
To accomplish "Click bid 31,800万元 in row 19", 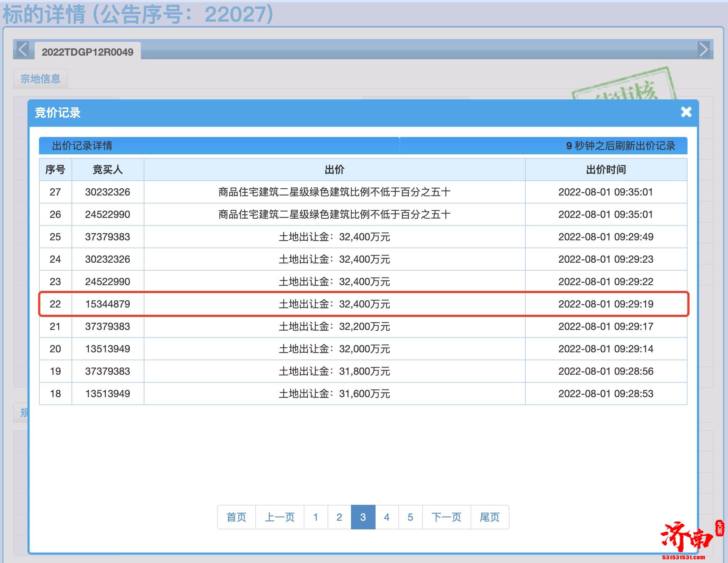I will [x=334, y=371].
